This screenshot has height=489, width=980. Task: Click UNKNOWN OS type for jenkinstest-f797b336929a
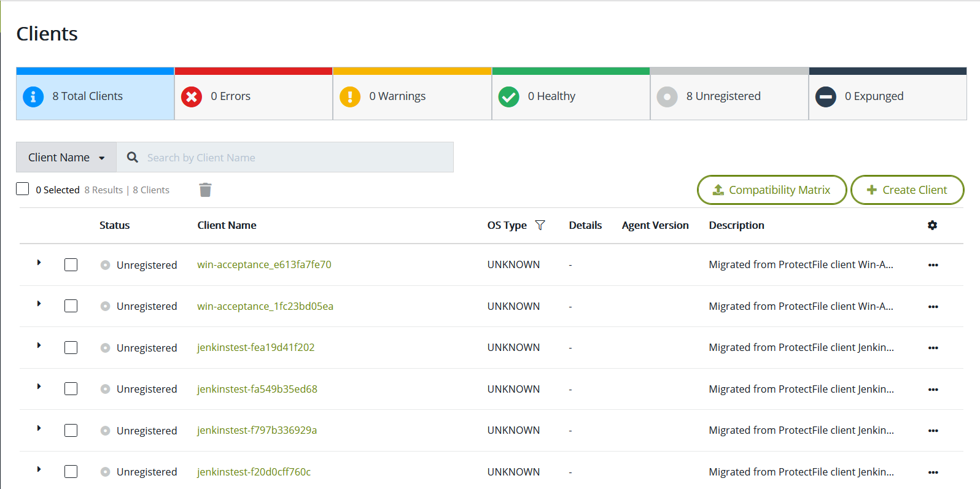pos(513,430)
